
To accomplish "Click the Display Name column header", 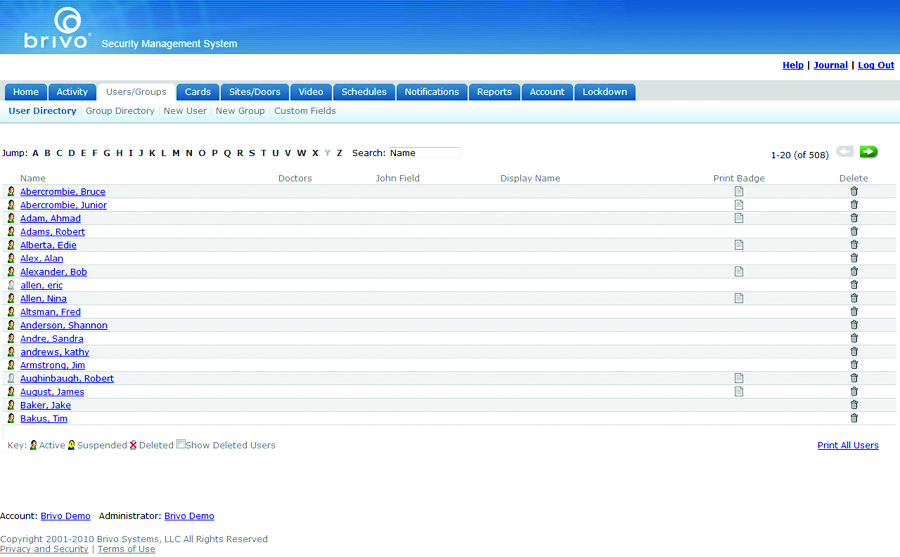I will [x=530, y=178].
